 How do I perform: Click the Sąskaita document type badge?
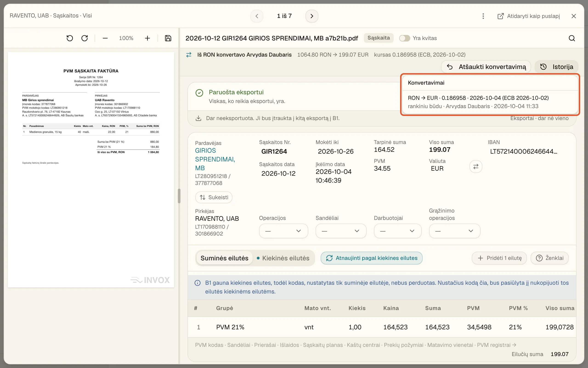pyautogui.click(x=379, y=38)
